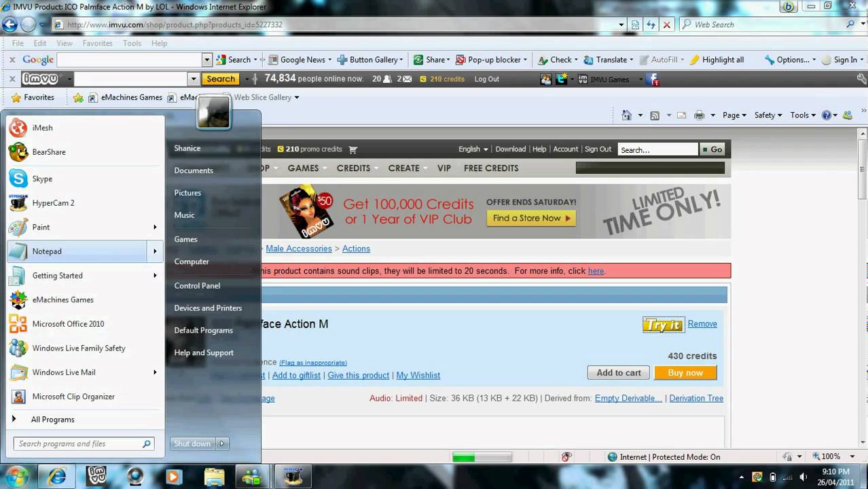Expand the Notepad jump list arrow
Screen dimensions: 868x489
(x=155, y=251)
